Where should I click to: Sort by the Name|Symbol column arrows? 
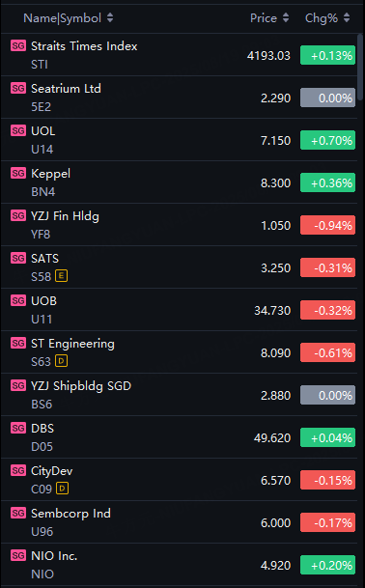(110, 17)
